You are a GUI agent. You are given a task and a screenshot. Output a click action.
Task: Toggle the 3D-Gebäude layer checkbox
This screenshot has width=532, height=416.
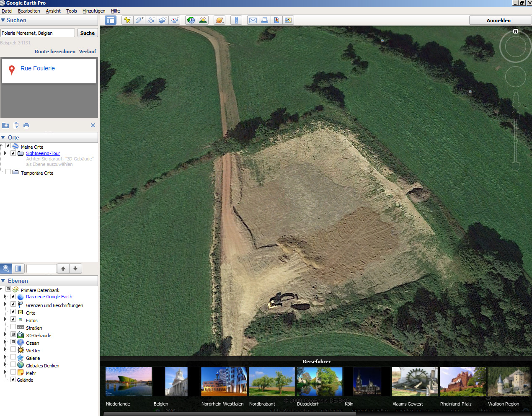point(13,334)
